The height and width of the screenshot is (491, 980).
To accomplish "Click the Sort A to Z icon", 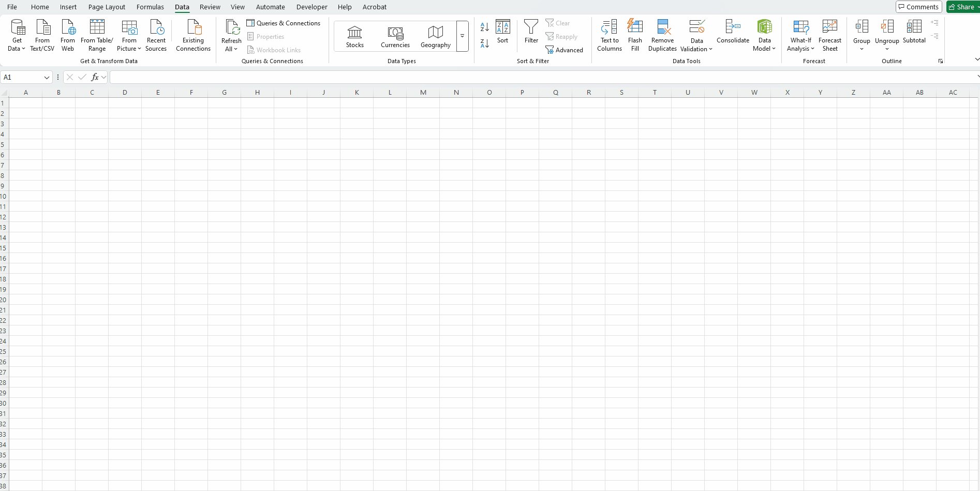I will 484,27.
